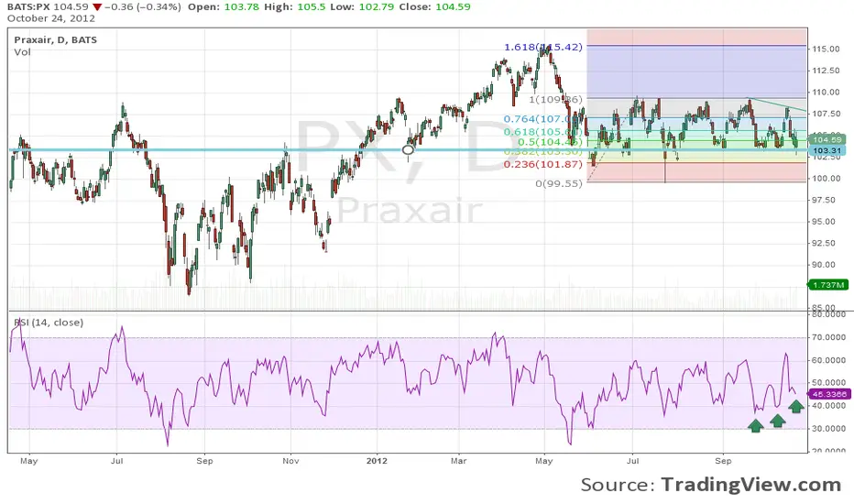
Task: Click the 95.00 price axis label
Action: point(826,221)
